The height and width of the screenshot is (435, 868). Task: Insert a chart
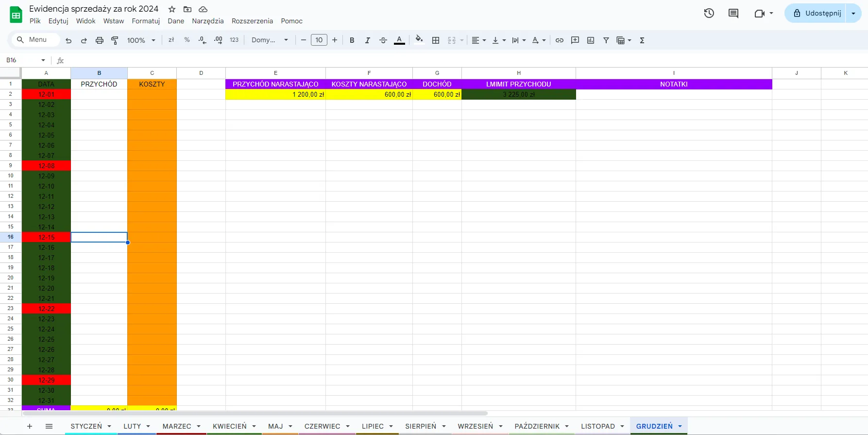591,40
